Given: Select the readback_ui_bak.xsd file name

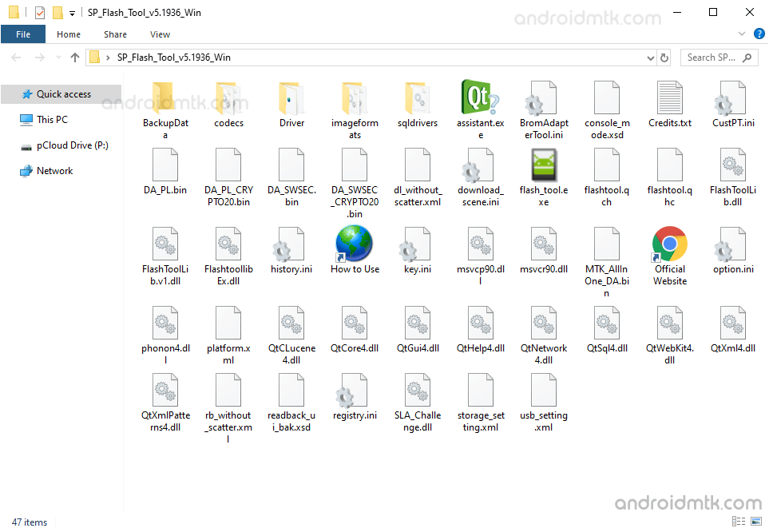Looking at the screenshot, I should click(x=291, y=421).
